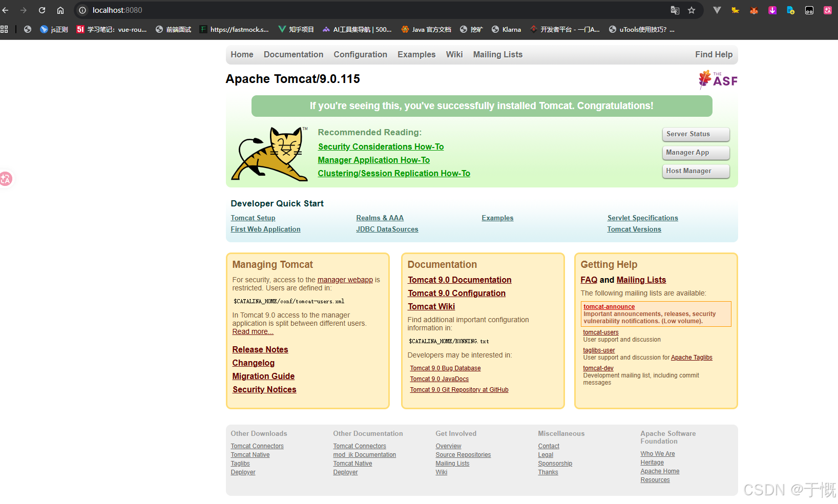
Task: Open the fastmock bookmark
Action: point(234,29)
